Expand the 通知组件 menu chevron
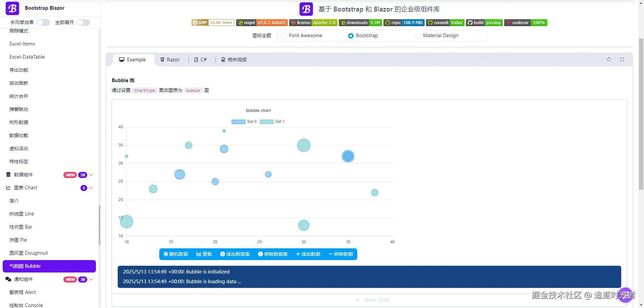 click(x=91, y=279)
